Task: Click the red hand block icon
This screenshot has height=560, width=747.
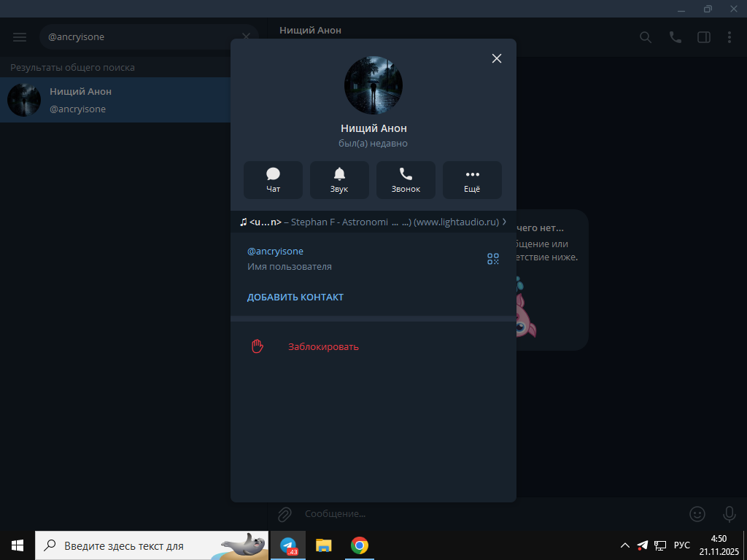Action: pyautogui.click(x=258, y=346)
